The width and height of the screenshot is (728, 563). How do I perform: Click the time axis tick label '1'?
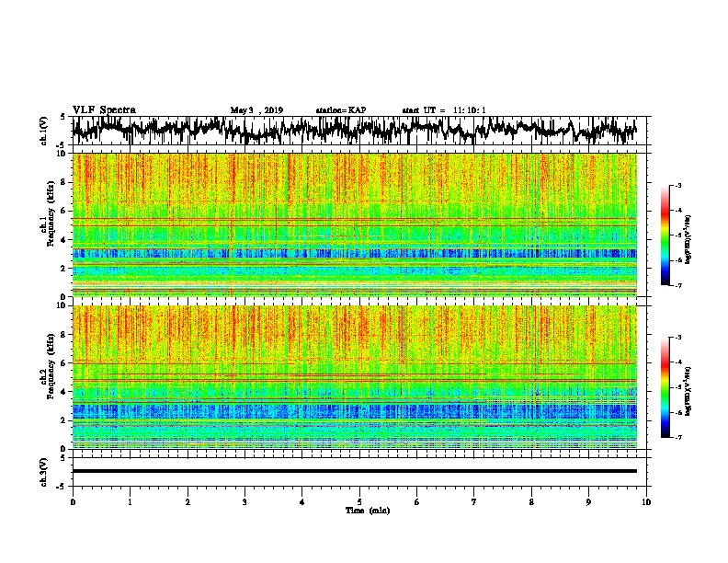click(x=130, y=501)
